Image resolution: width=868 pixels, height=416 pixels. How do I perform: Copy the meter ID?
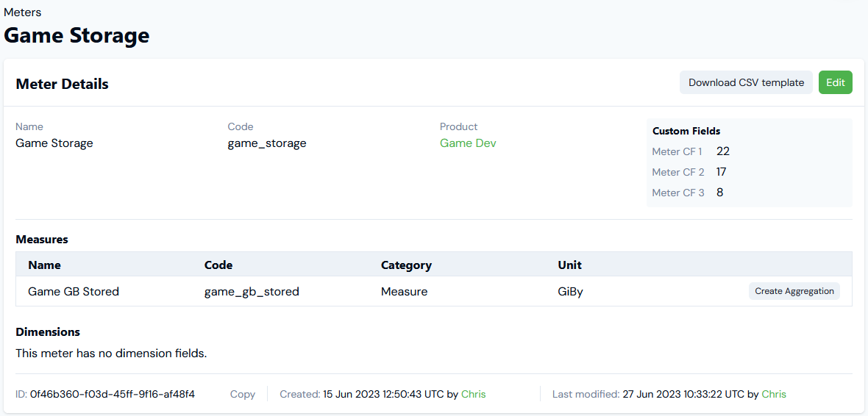pos(243,395)
